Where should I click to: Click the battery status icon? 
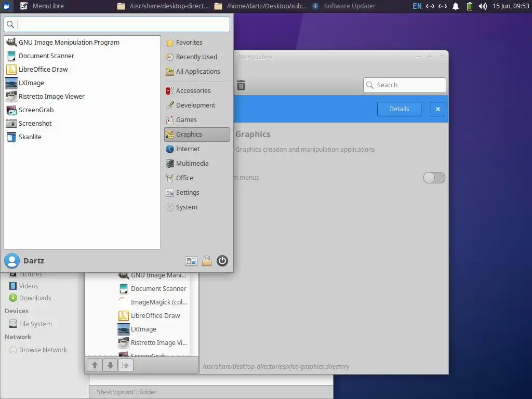coord(470,6)
